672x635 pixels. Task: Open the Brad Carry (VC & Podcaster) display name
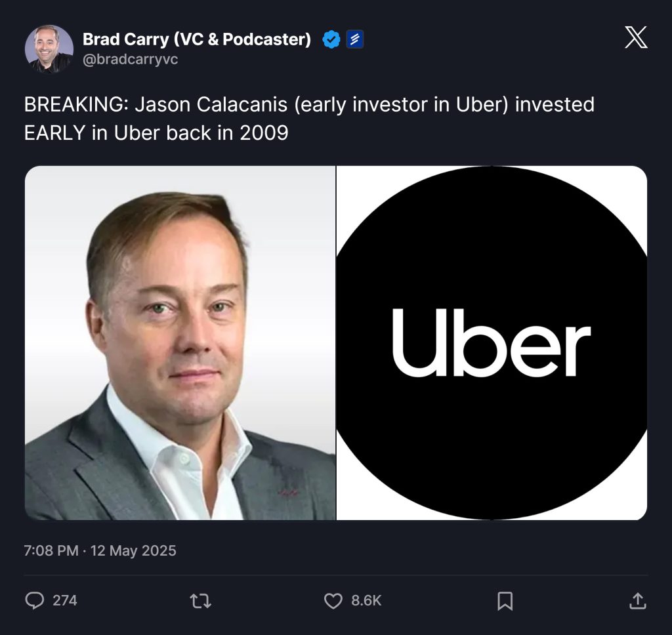coord(197,39)
